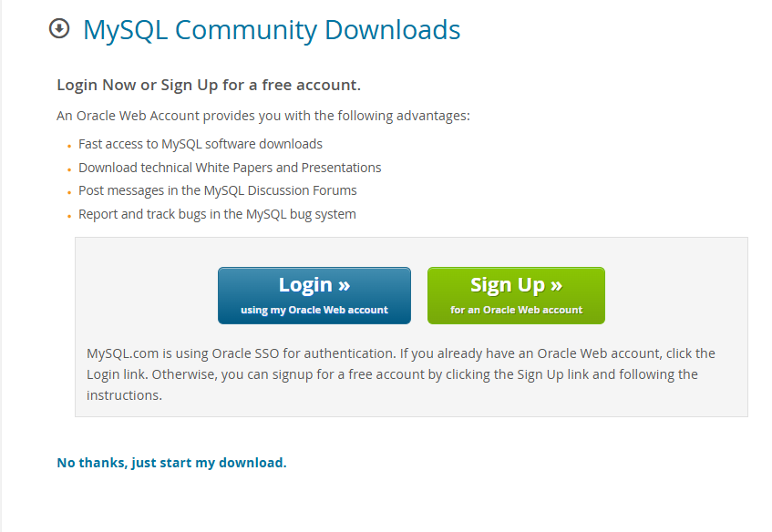Image resolution: width=772 pixels, height=532 pixels.
Task: Click the orange bullet beside 'Post messages'
Action: click(x=69, y=192)
